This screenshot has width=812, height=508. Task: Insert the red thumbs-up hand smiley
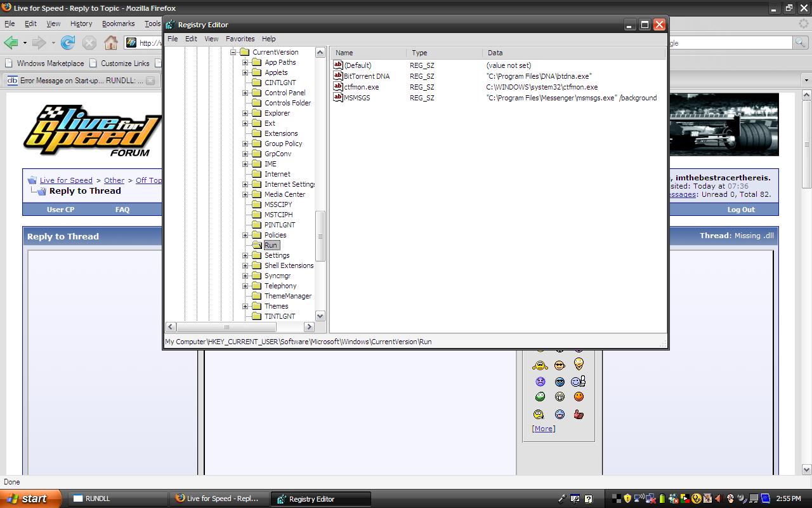tap(579, 414)
